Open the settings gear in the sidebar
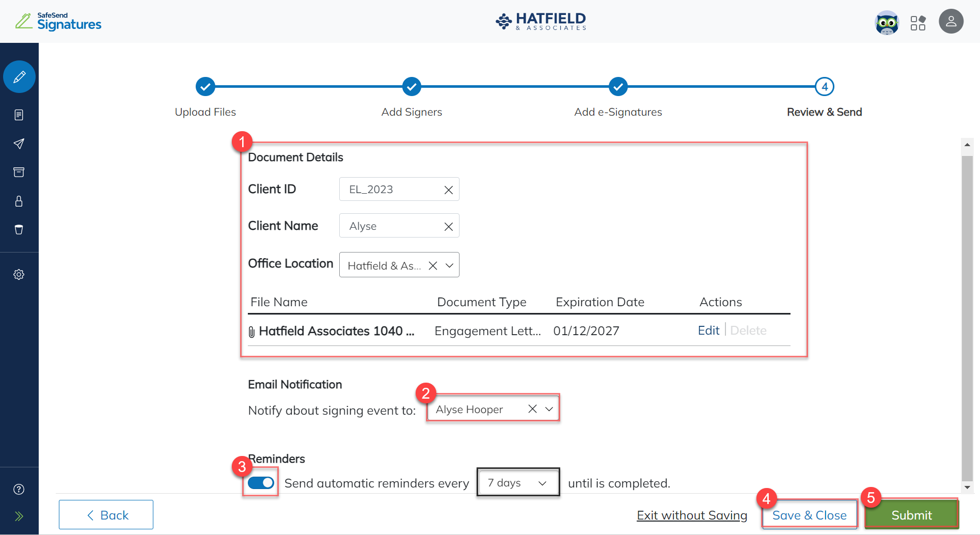 point(19,274)
